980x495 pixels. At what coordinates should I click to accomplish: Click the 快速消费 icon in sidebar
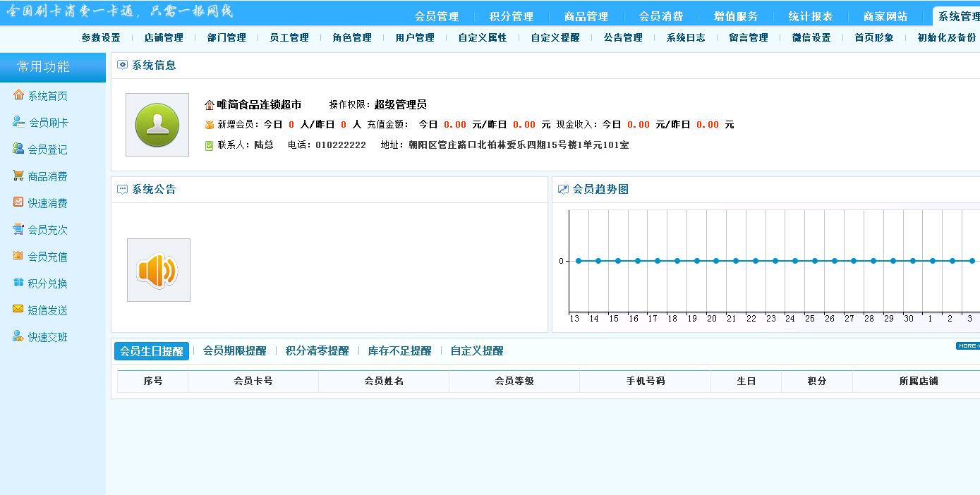[18, 202]
